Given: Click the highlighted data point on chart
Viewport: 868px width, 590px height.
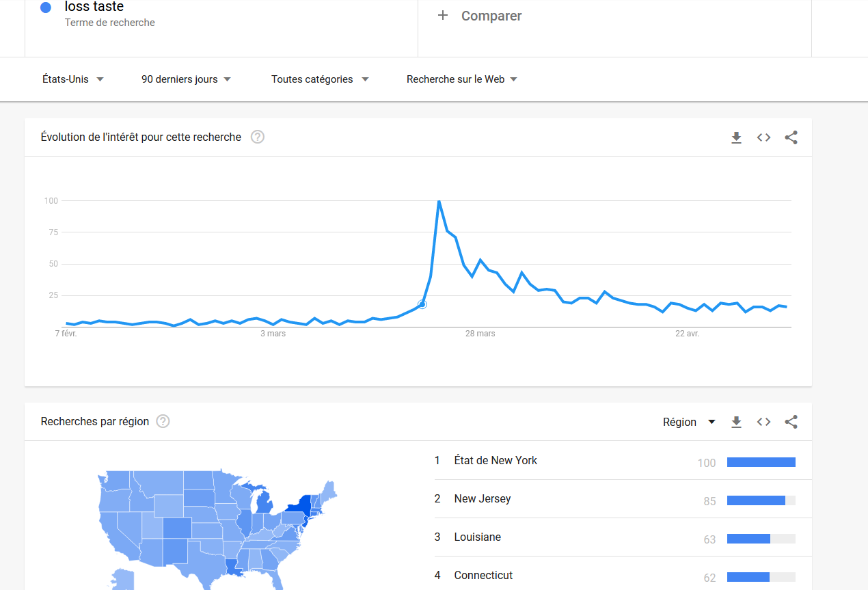Looking at the screenshot, I should pyautogui.click(x=422, y=304).
